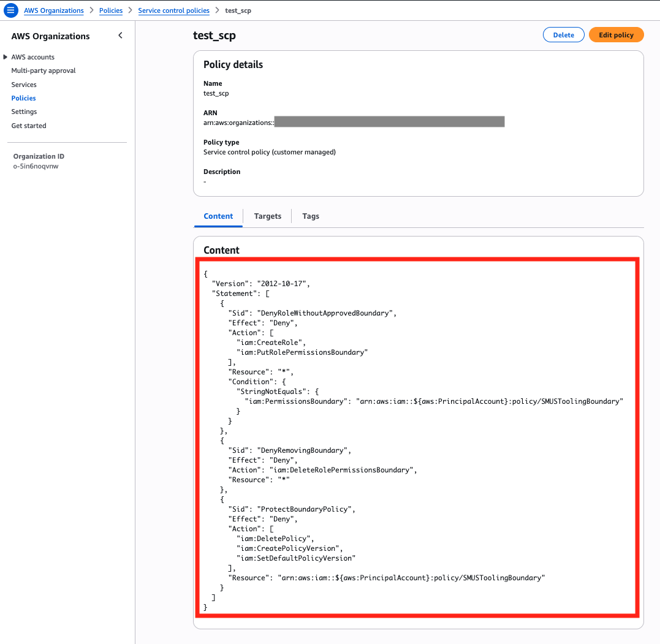The height and width of the screenshot is (644, 660).
Task: Switch to the Content tab
Action: 218,216
